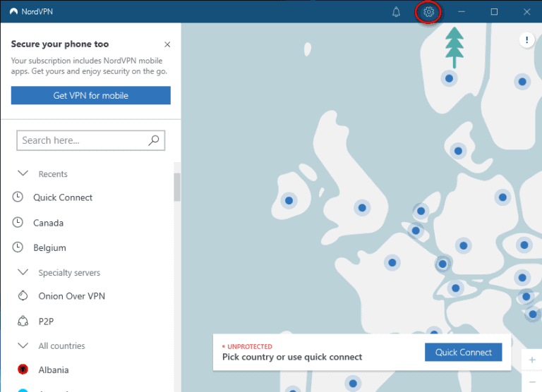
Task: Click the P2P server icon
Action: click(23, 321)
